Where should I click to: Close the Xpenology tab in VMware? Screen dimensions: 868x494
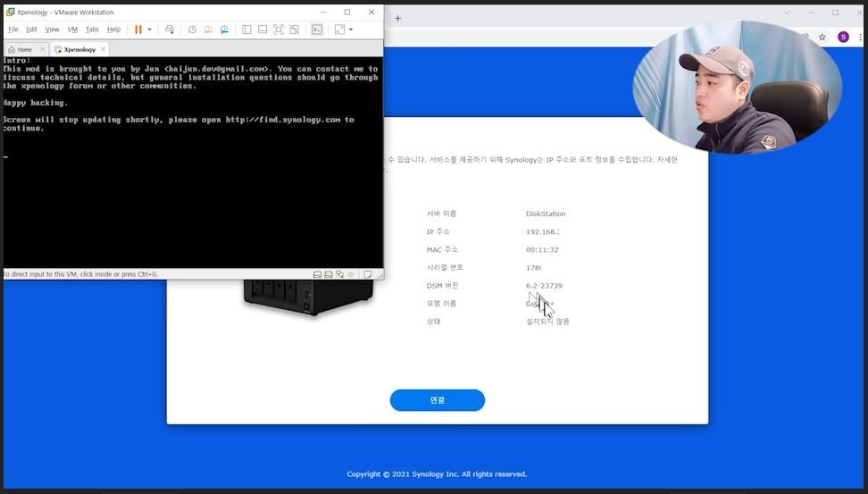point(103,49)
